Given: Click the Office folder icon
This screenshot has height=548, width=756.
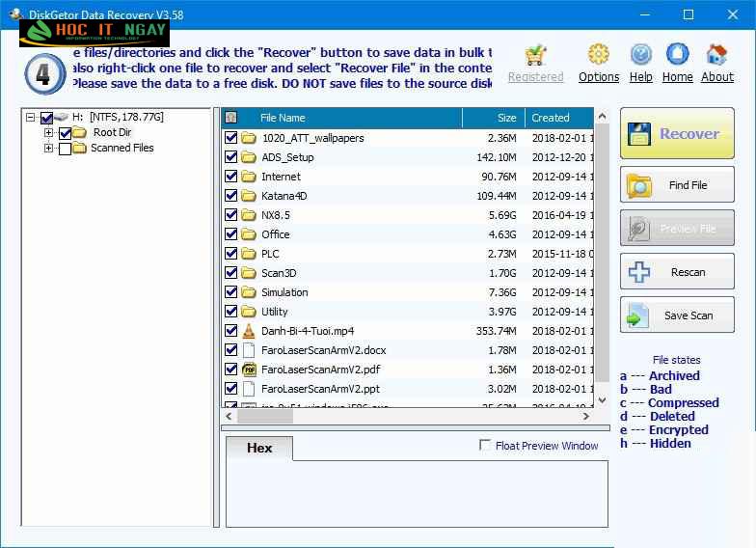Looking at the screenshot, I should [x=249, y=234].
